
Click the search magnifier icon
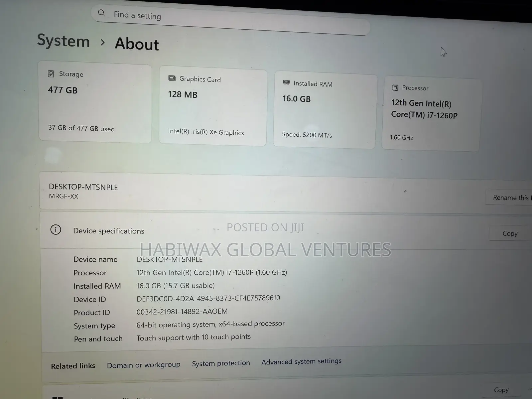click(102, 13)
